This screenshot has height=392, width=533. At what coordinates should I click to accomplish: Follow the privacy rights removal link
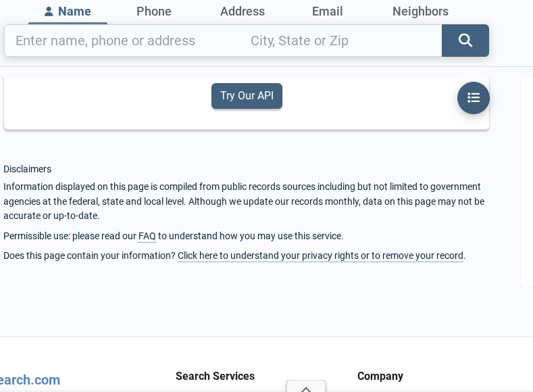pyautogui.click(x=321, y=255)
